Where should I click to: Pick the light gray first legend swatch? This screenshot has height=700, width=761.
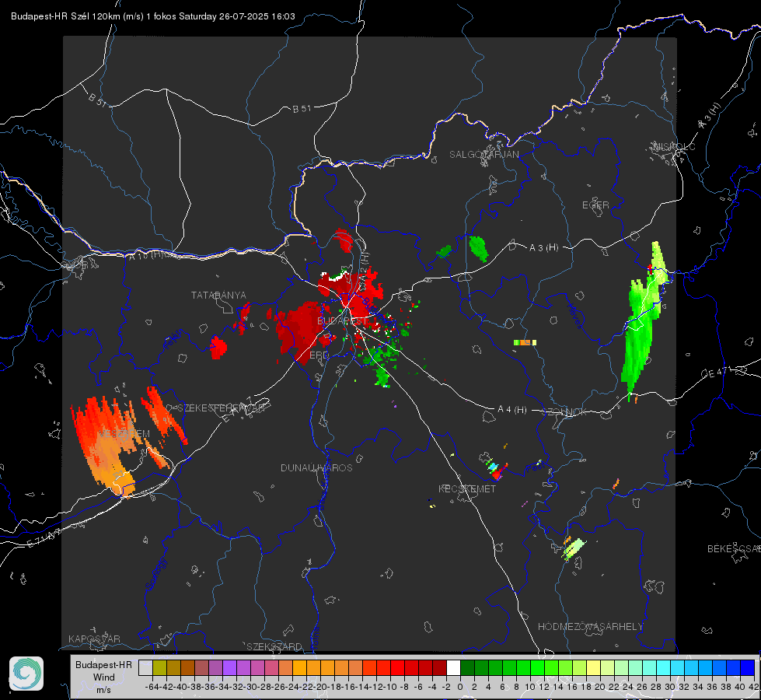[145, 667]
